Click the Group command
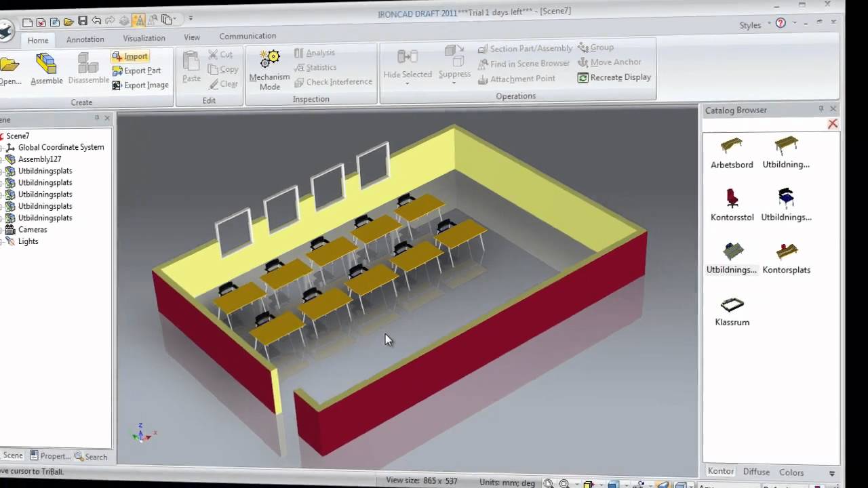 click(x=596, y=47)
